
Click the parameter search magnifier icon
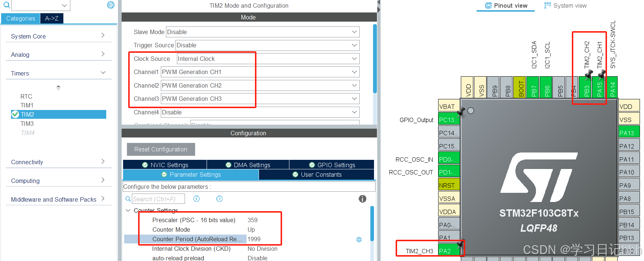tap(128, 199)
